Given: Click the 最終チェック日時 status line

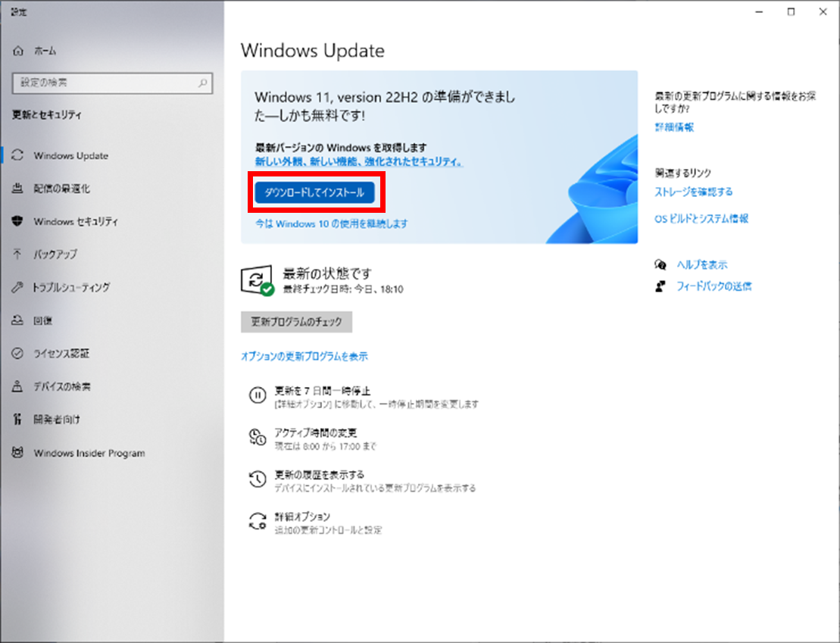Looking at the screenshot, I should tap(343, 289).
